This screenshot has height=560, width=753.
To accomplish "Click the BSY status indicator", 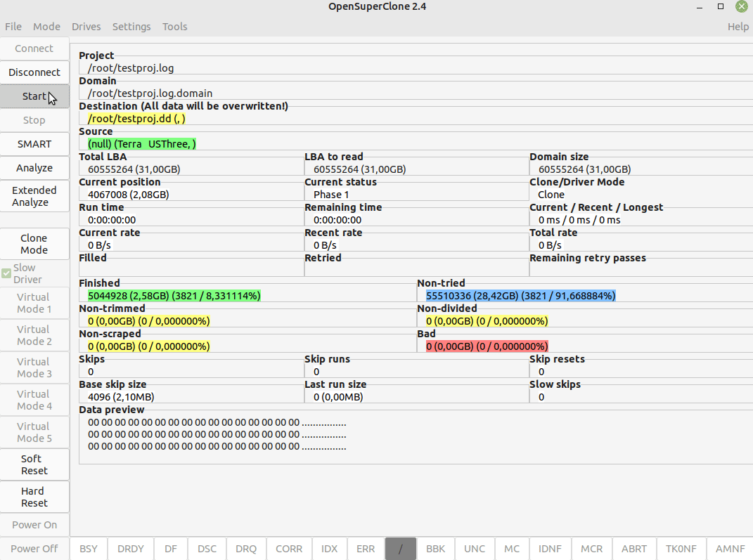I will (x=89, y=549).
